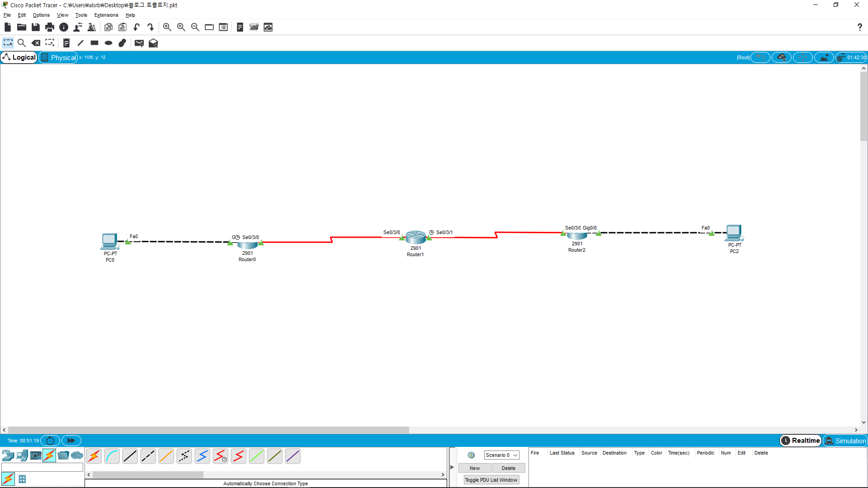Select the Console cable connection
This screenshot has width=868, height=488.
click(x=112, y=456)
